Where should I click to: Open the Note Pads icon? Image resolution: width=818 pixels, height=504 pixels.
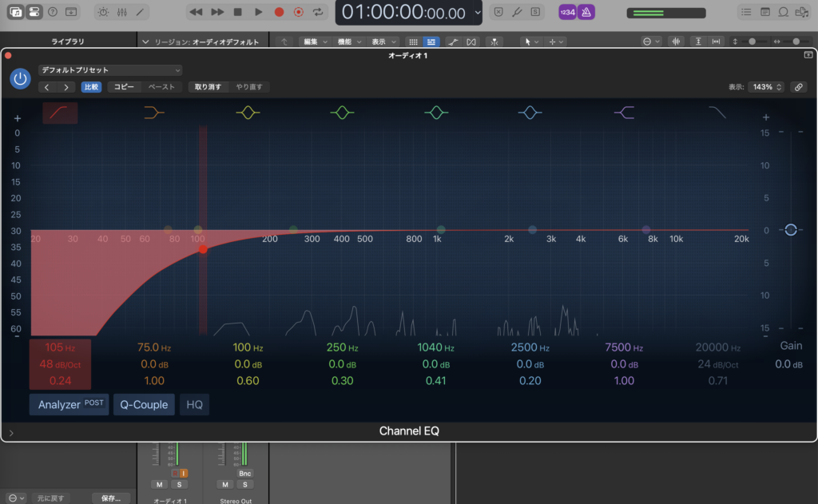(x=765, y=12)
